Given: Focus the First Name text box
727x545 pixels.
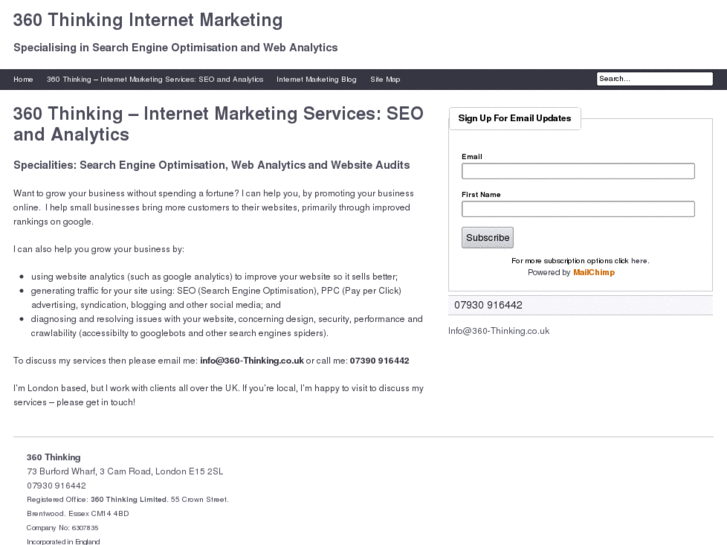Looking at the screenshot, I should pos(578,209).
